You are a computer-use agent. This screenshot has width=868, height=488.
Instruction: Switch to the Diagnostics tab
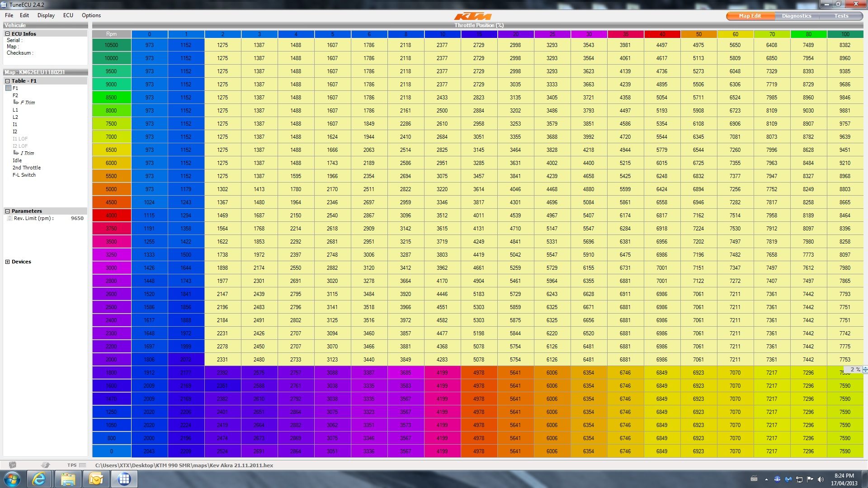pos(796,16)
